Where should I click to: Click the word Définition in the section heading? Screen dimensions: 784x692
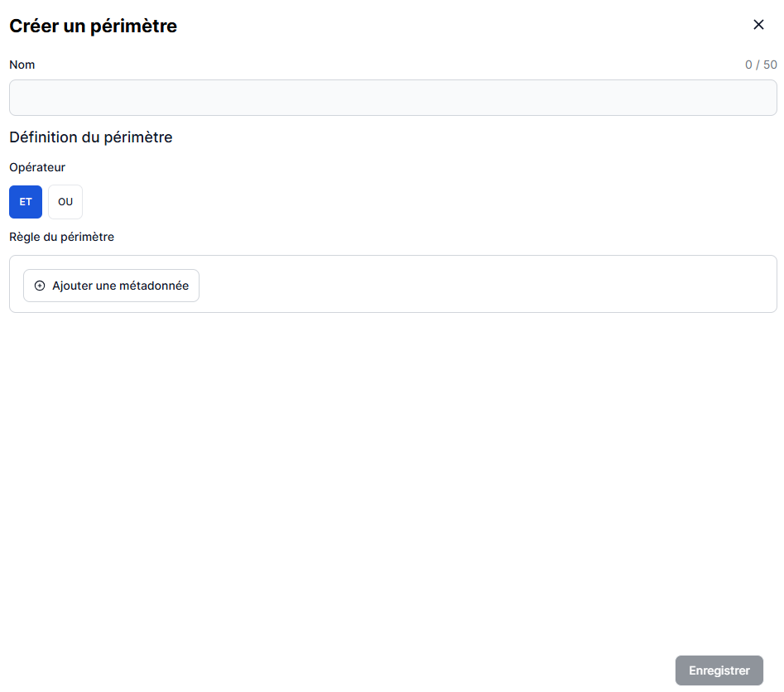coord(43,137)
